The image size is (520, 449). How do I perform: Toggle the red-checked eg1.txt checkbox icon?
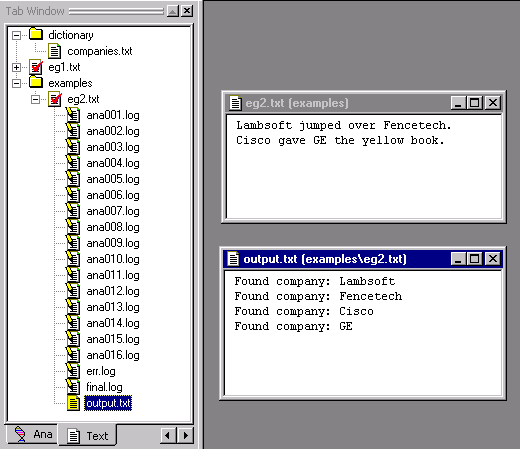pos(36,67)
